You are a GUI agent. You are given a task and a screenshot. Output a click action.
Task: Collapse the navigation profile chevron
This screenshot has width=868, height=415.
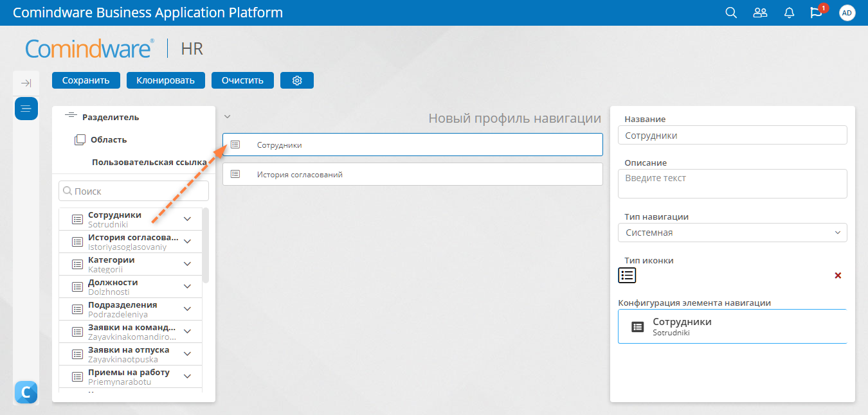pyautogui.click(x=227, y=117)
